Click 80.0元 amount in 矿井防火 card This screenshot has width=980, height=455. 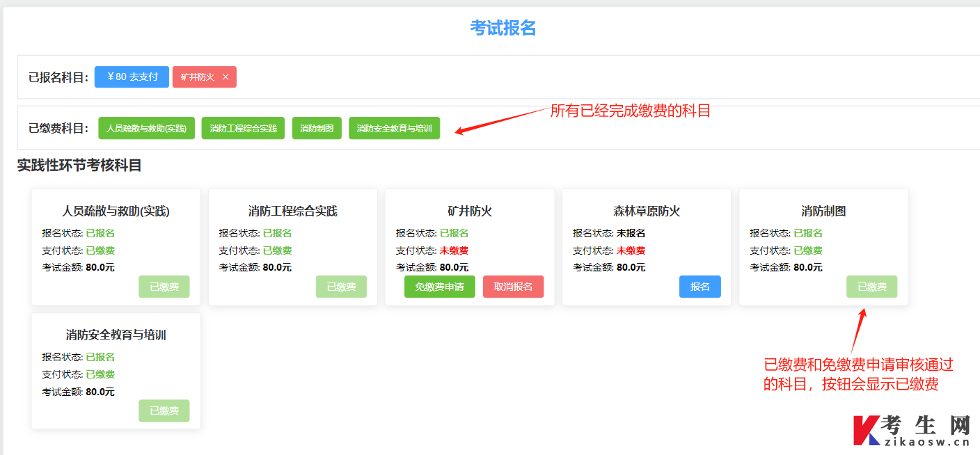click(x=454, y=267)
